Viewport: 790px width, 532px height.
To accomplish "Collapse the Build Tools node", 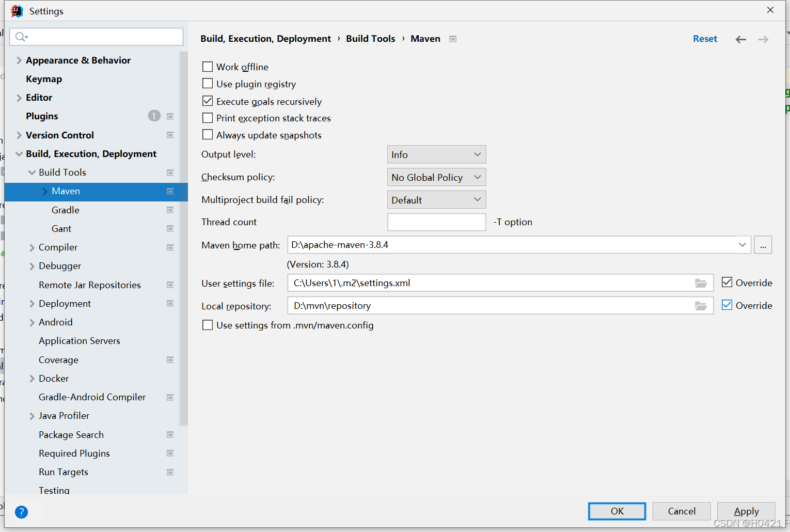I will pos(32,173).
